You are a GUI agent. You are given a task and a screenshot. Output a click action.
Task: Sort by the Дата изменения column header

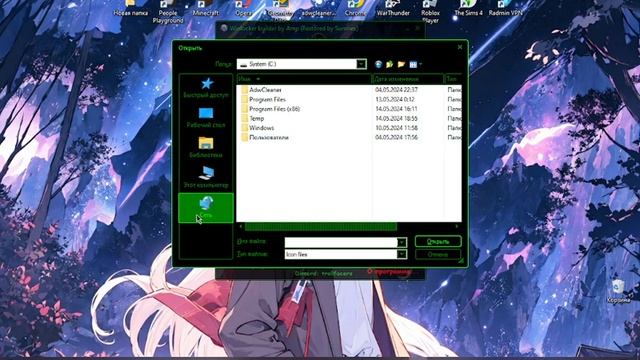click(x=408, y=79)
